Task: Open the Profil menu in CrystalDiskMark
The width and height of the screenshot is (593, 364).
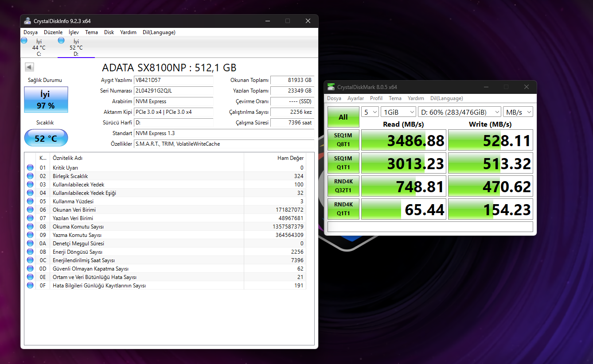Action: 376,98
